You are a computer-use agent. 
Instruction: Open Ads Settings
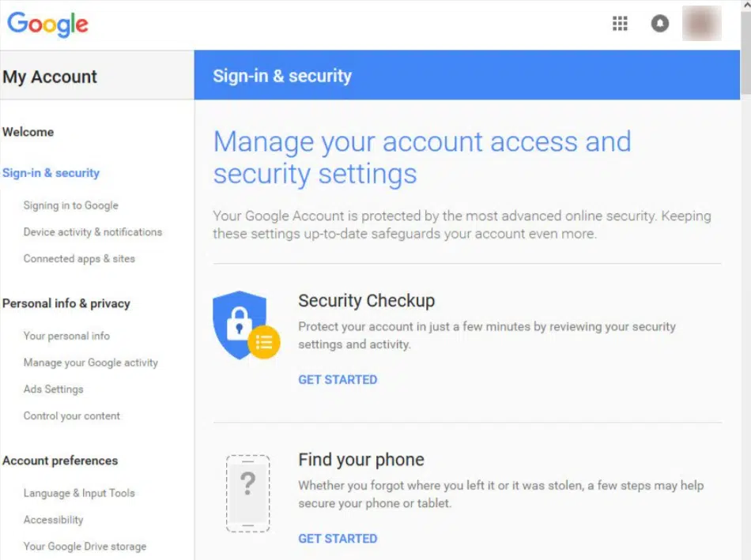click(x=53, y=389)
